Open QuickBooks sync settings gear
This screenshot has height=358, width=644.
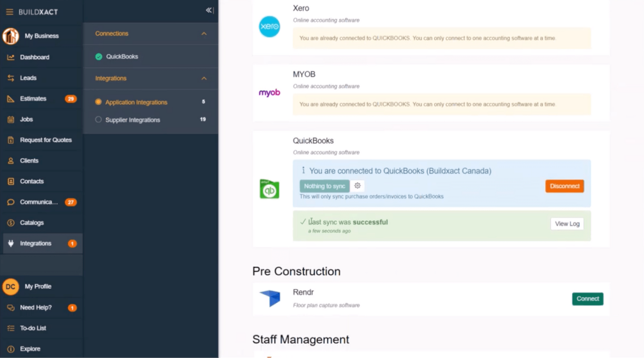coord(358,186)
